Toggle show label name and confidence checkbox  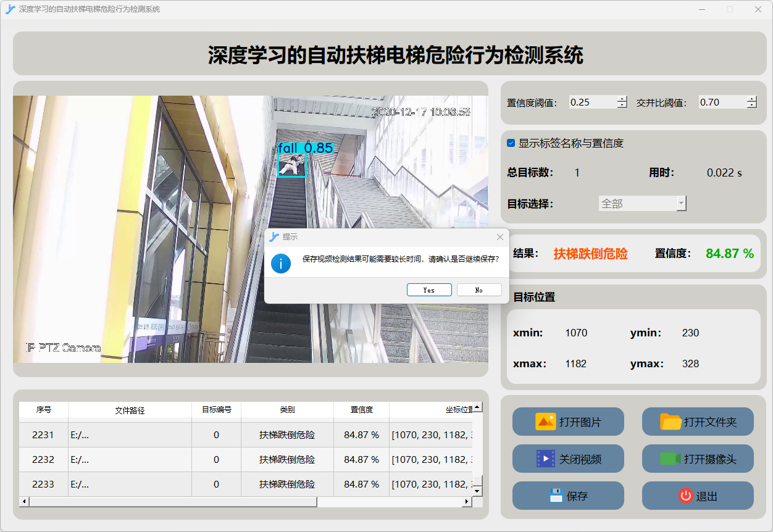pyautogui.click(x=511, y=143)
